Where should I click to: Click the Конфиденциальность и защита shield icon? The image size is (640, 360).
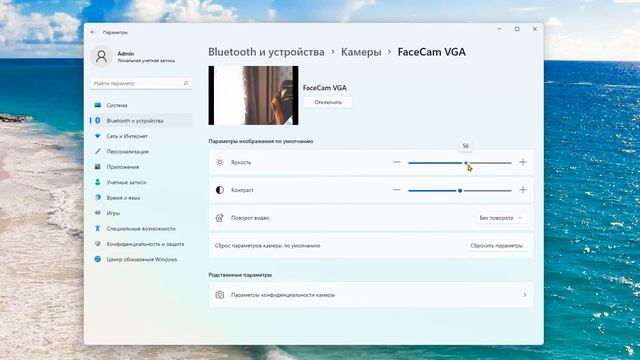click(x=98, y=244)
